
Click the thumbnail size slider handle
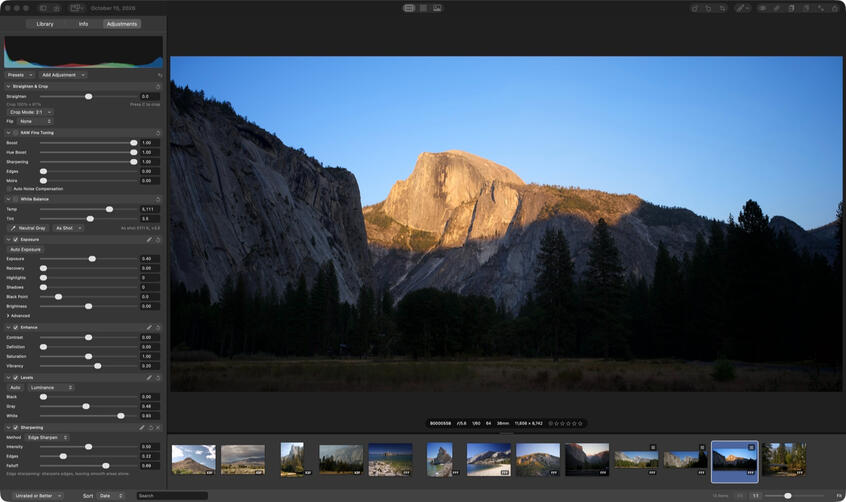coord(788,496)
